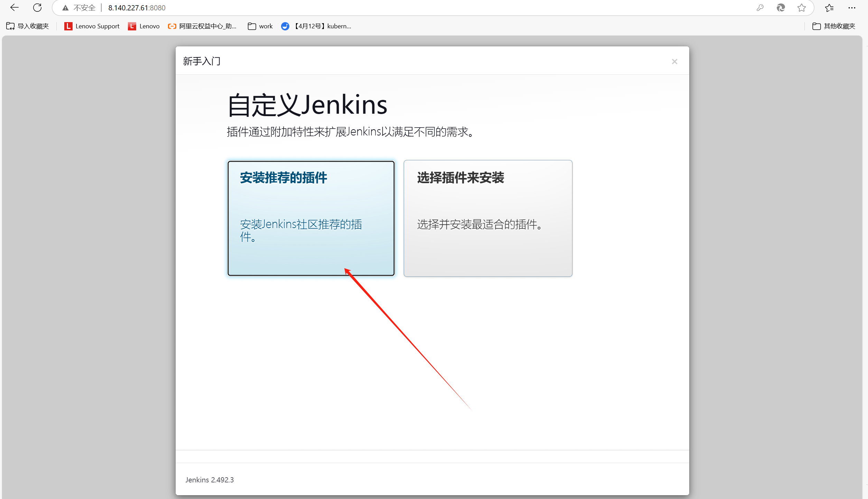Open the 阿里云权益中心 bookmark
Image resolution: width=868 pixels, height=499 pixels.
coord(202,26)
